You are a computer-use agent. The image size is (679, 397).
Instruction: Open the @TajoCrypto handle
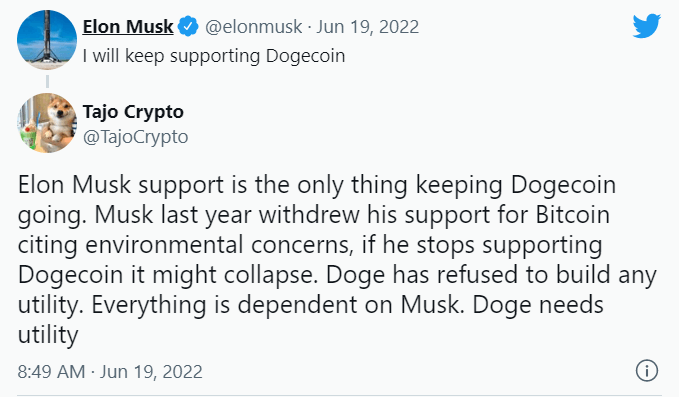pos(135,137)
